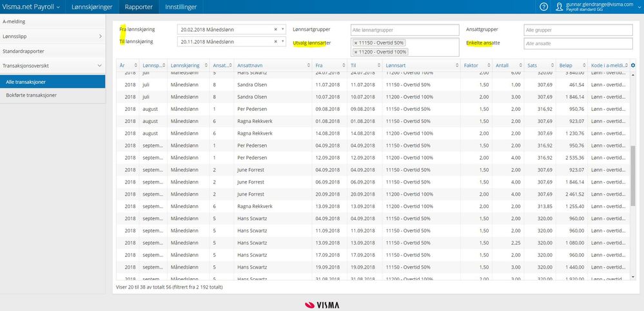Click the Enkelte ansatte input field
The width and height of the screenshot is (644, 311).
(578, 43)
